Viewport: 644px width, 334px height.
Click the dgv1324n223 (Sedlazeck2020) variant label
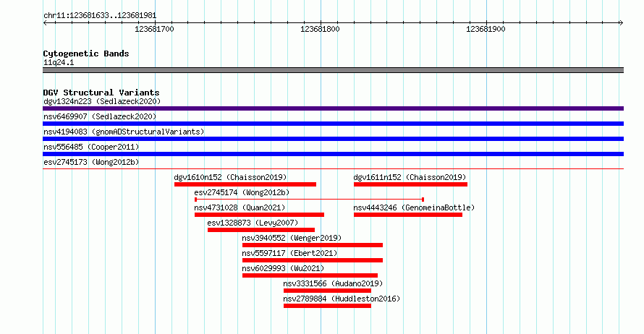pos(102,101)
